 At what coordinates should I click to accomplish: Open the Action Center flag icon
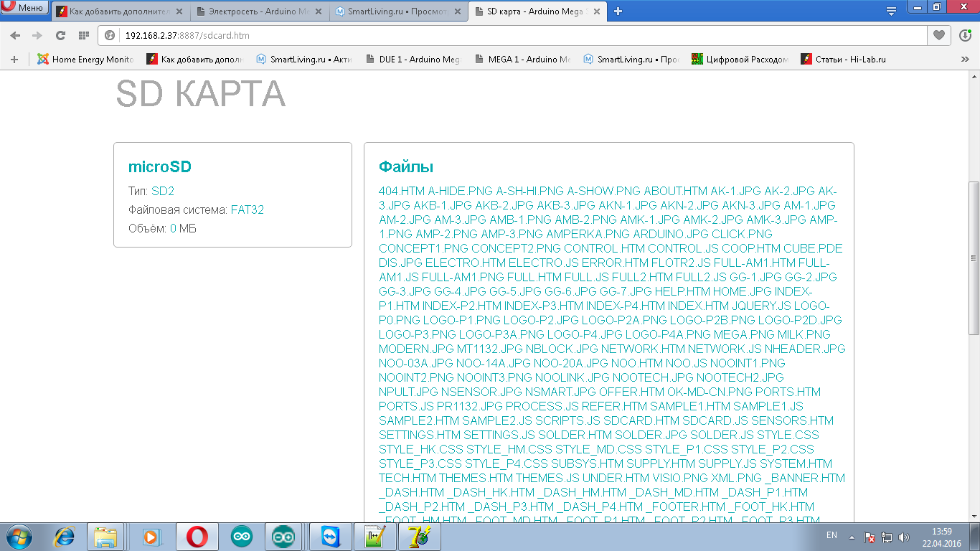[x=869, y=536]
